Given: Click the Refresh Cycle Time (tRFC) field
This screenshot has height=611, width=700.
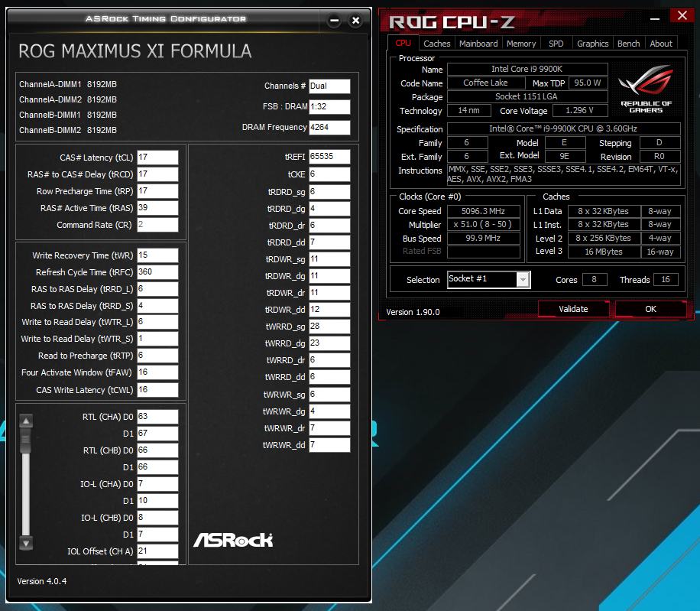Looking at the screenshot, I should (157, 272).
